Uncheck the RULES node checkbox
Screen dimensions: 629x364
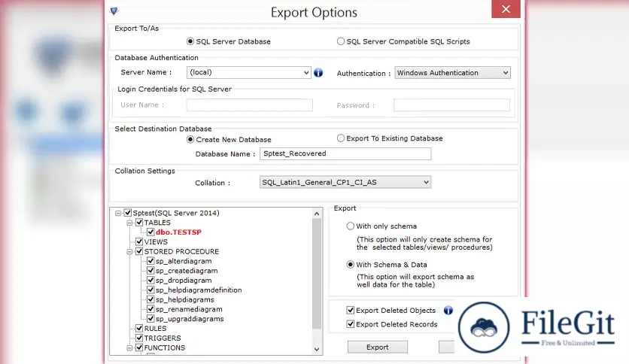(x=139, y=329)
